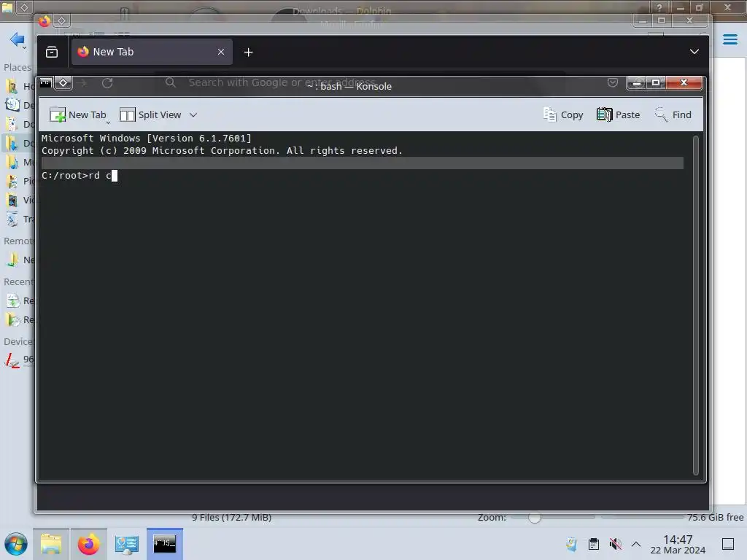Click the Dolphin help titlebar button

659,7
